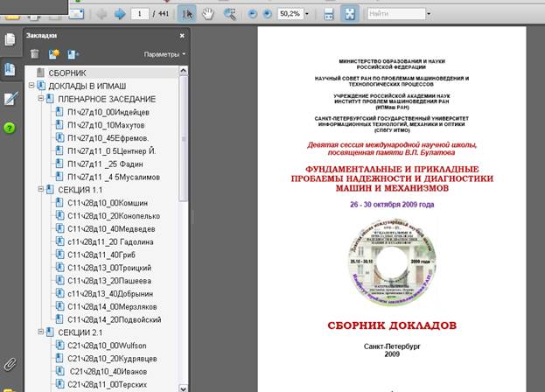Open bookmark П1ч27д10_00Индейцев
Viewport: 545px width, 392px height.
(x=108, y=112)
